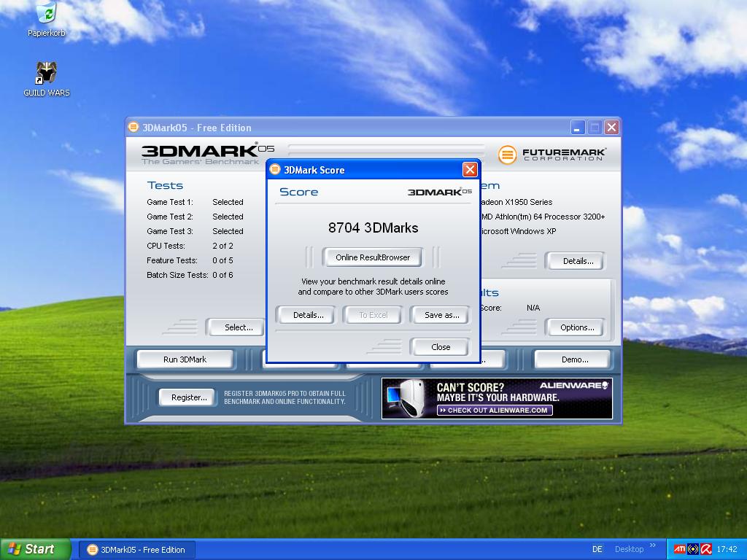Click the 3DMark05 title bar orange icon
747x560 pixels.
(133, 127)
